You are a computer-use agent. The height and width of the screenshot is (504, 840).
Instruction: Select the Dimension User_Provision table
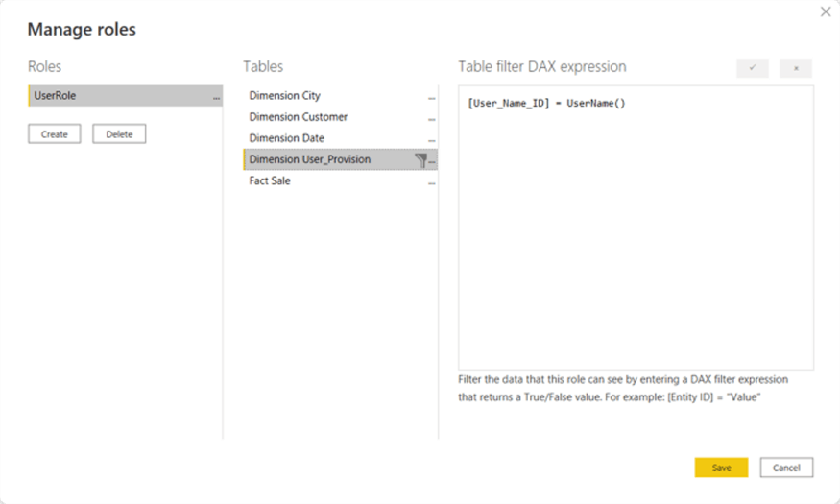tap(309, 159)
